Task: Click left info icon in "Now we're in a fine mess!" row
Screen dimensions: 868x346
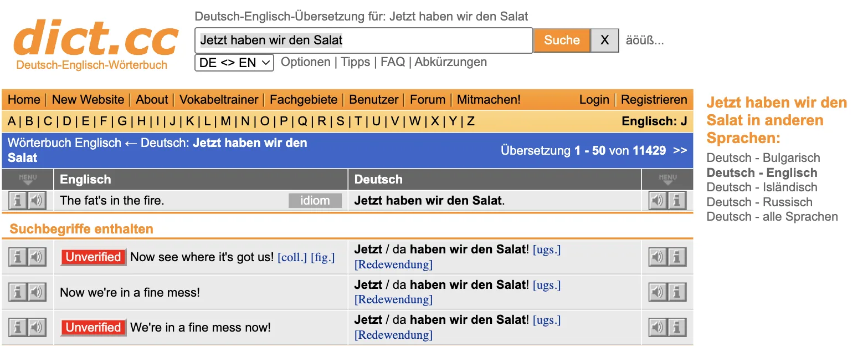Action: [18, 292]
